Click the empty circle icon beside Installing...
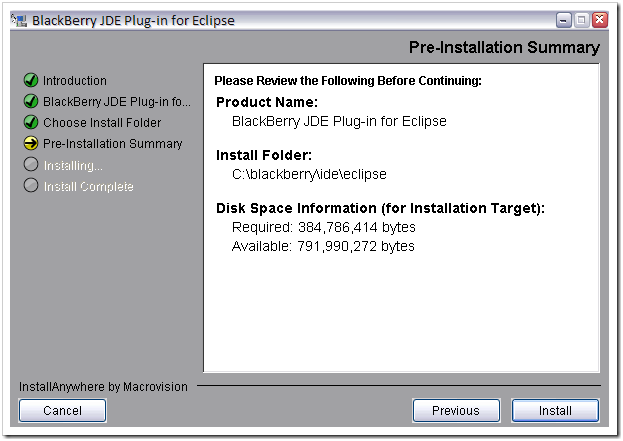This screenshot has height=441, width=623. 31,164
